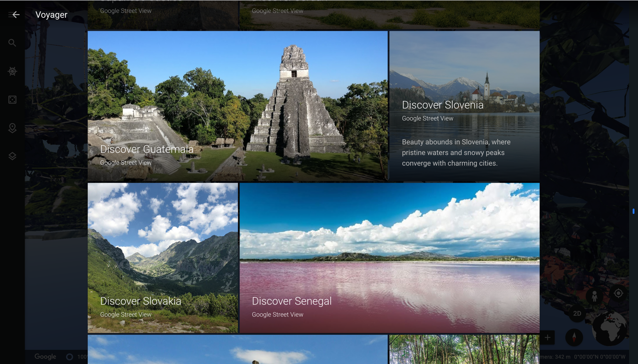Open the Discover Guatemala card
This screenshot has height=364, width=638.
238,106
